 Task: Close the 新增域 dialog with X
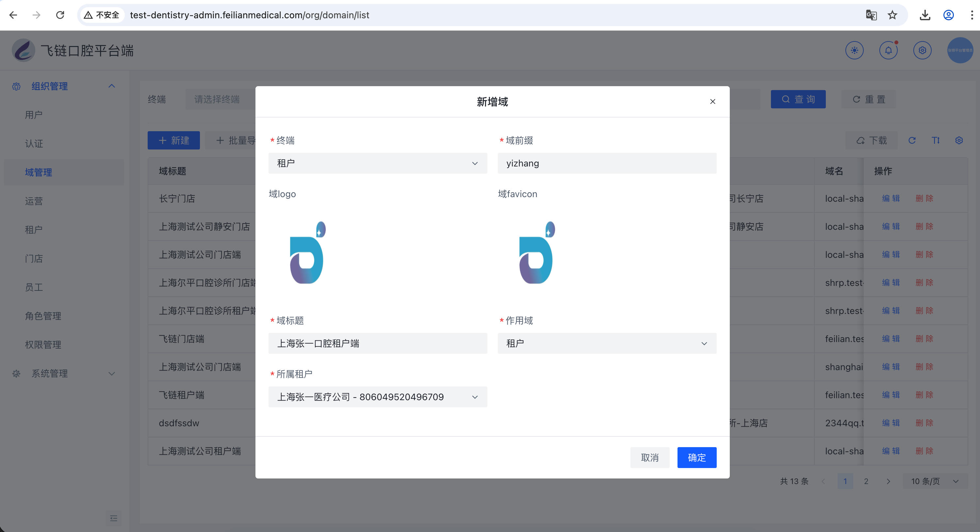[x=712, y=102]
